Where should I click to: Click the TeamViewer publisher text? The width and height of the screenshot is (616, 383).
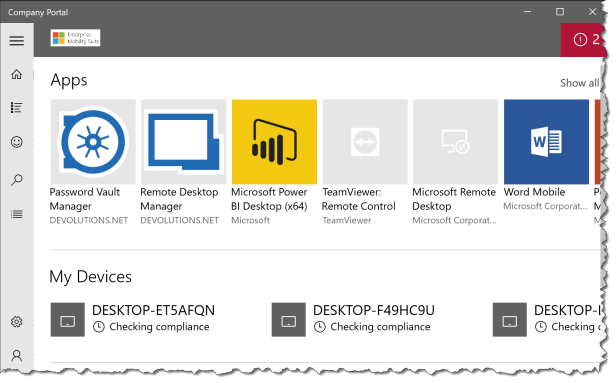tap(346, 220)
